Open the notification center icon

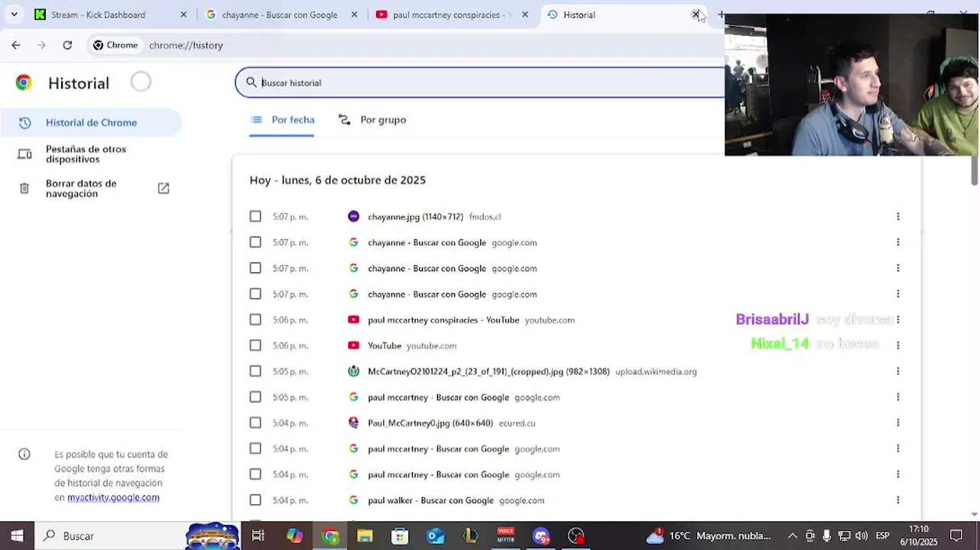[956, 535]
